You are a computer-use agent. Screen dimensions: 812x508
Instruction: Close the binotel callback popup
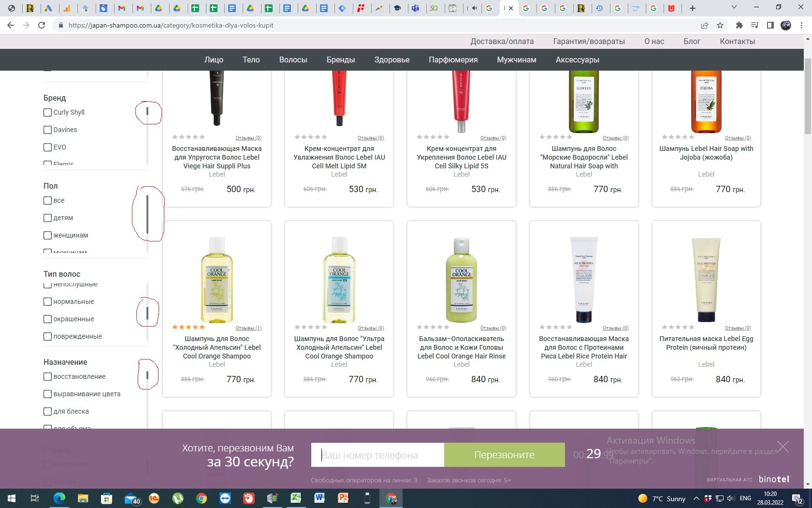(783, 447)
